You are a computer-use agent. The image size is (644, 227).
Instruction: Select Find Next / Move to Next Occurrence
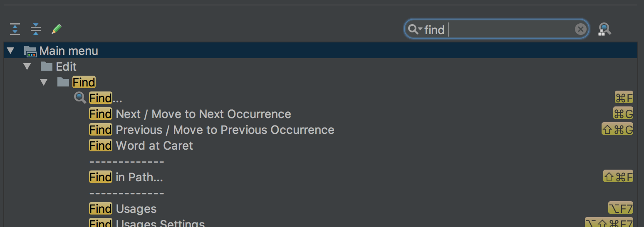(x=190, y=114)
